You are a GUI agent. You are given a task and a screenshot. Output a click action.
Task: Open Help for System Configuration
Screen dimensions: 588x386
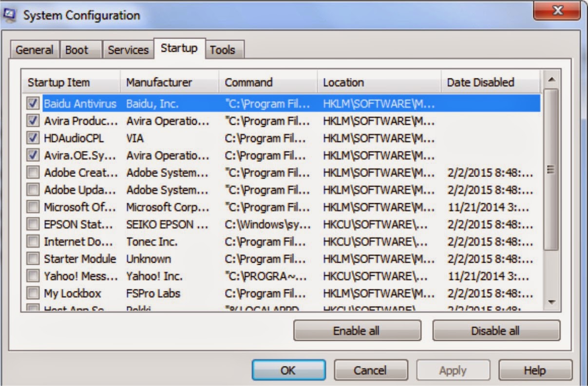click(535, 370)
